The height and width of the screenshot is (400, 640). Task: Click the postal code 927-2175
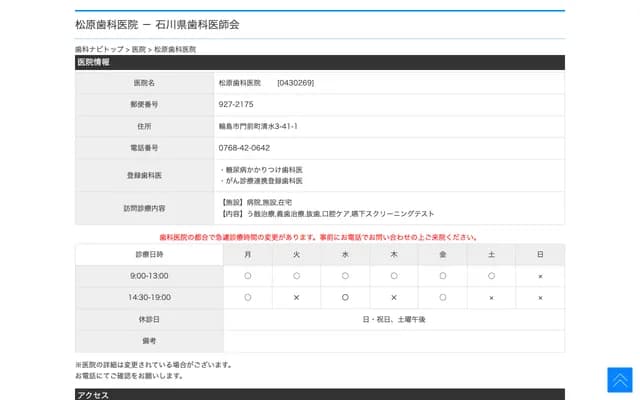(x=236, y=104)
